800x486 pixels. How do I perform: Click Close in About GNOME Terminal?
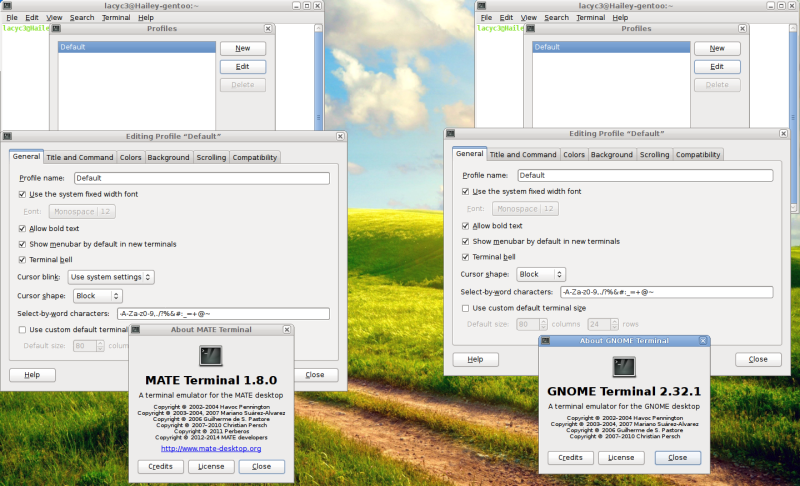click(678, 458)
